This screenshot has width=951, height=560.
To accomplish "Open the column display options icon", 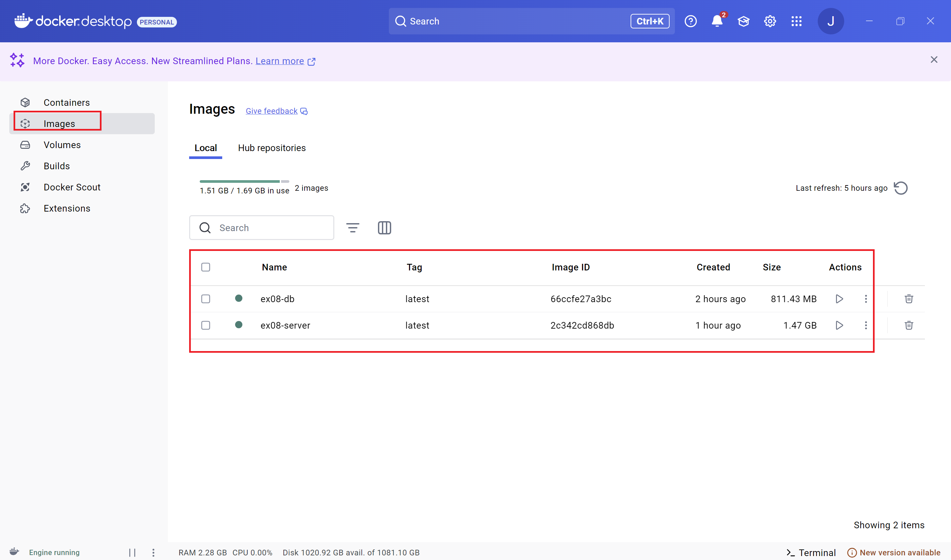I will tap(384, 228).
